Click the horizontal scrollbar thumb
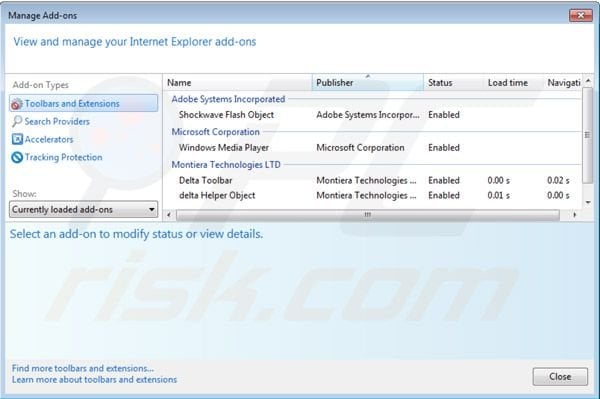The height and width of the screenshot is (399, 600). [368, 215]
